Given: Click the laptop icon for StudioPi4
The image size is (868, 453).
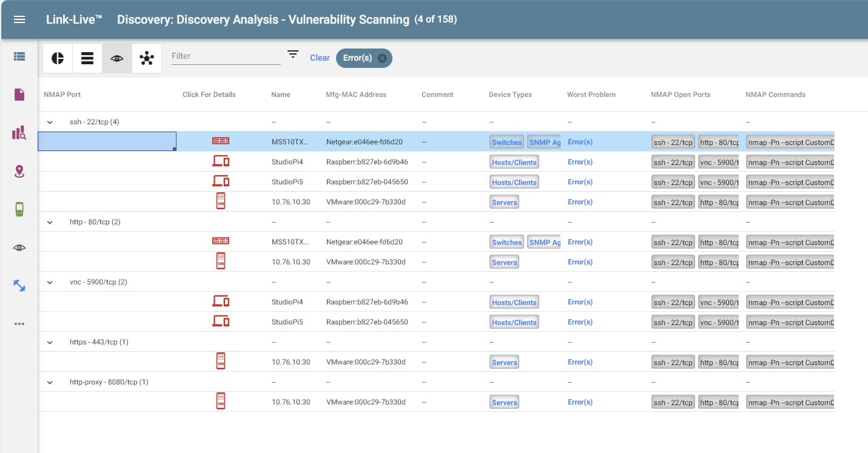Looking at the screenshot, I should pos(220,160).
